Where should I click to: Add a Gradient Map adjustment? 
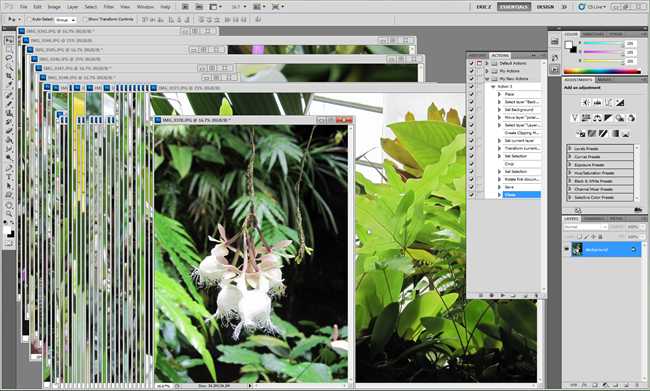(x=614, y=134)
